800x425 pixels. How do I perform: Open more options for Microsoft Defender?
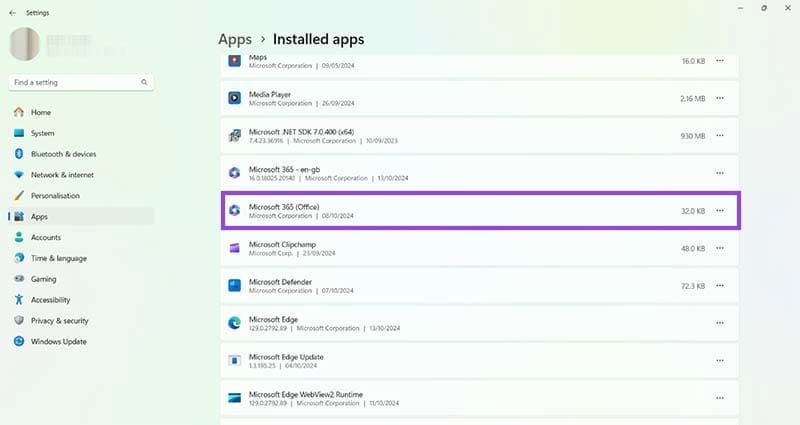[x=720, y=286]
